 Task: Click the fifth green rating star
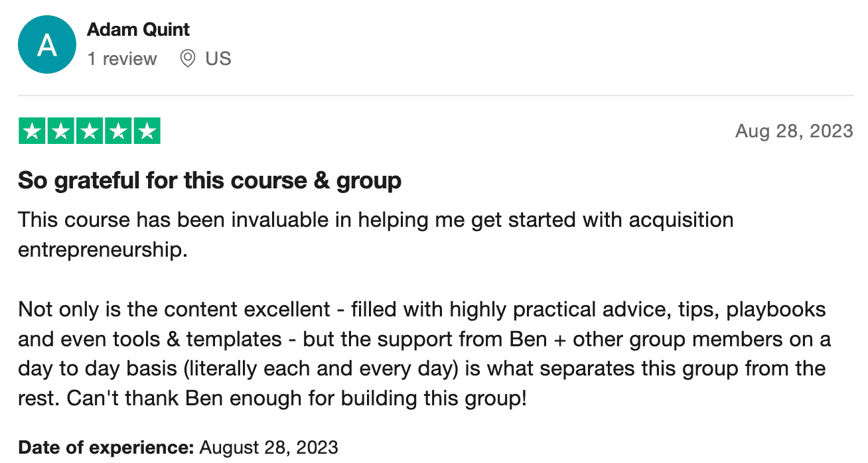(x=147, y=131)
